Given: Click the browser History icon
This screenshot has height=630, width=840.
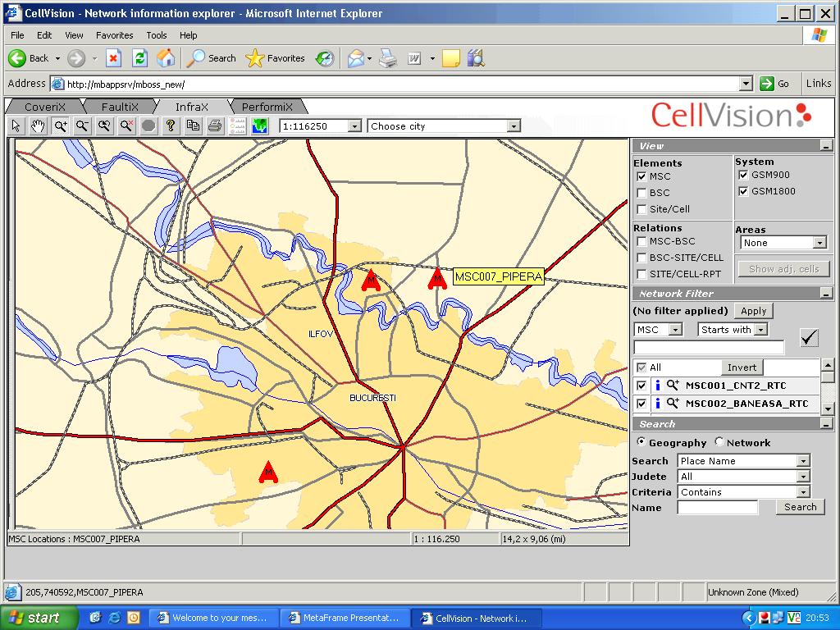Looking at the screenshot, I should pyautogui.click(x=325, y=58).
